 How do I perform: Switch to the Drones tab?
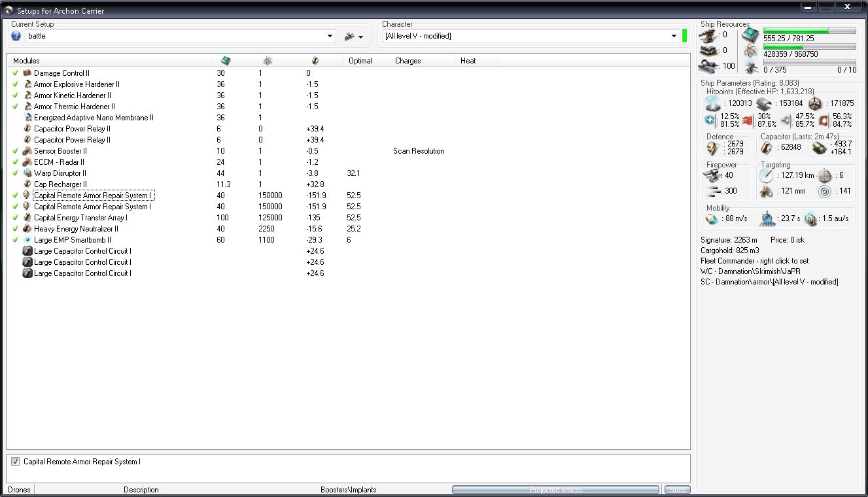point(19,490)
